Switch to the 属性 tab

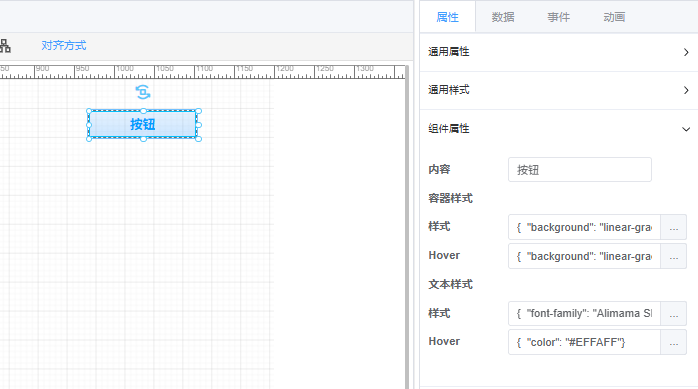tap(447, 17)
